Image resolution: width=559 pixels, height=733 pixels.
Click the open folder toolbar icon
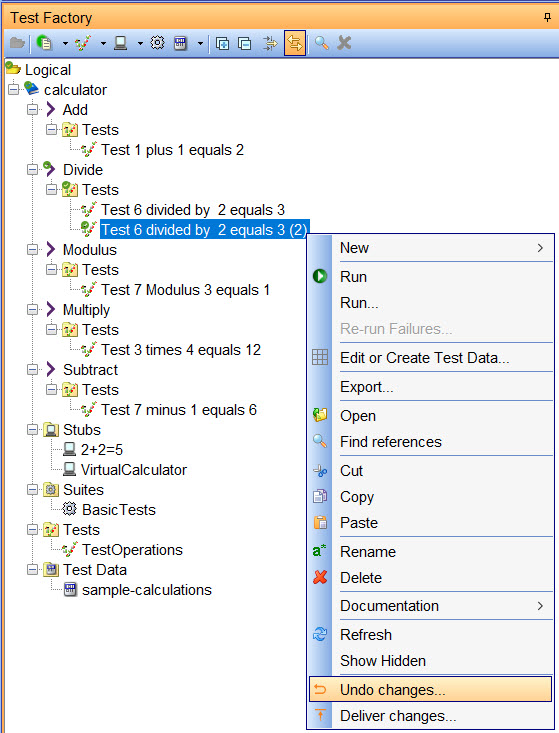click(17, 43)
